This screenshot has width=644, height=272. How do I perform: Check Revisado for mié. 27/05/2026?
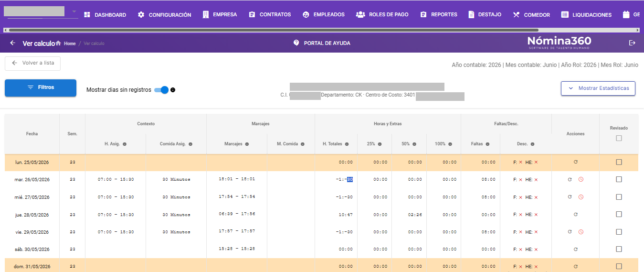tap(619, 197)
